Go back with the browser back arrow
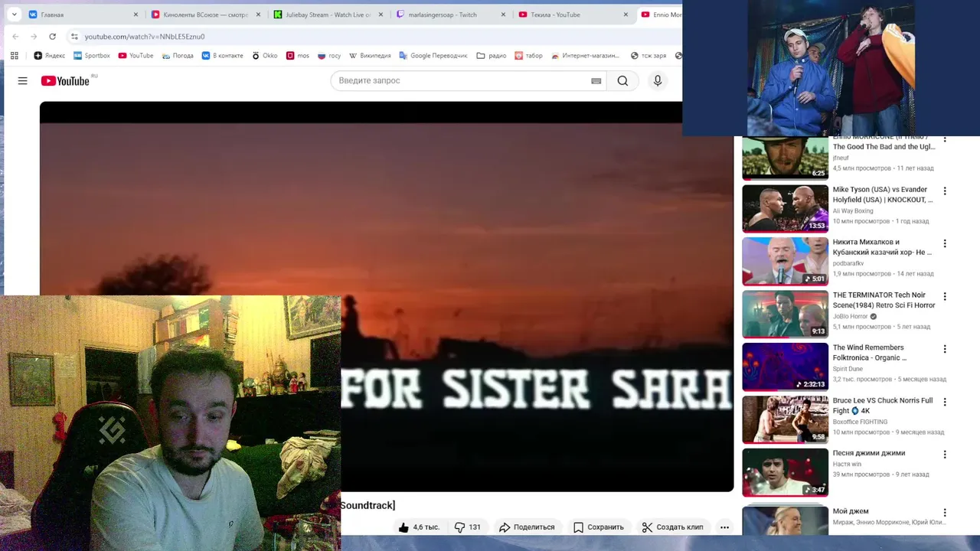The image size is (980, 551). coord(15,37)
